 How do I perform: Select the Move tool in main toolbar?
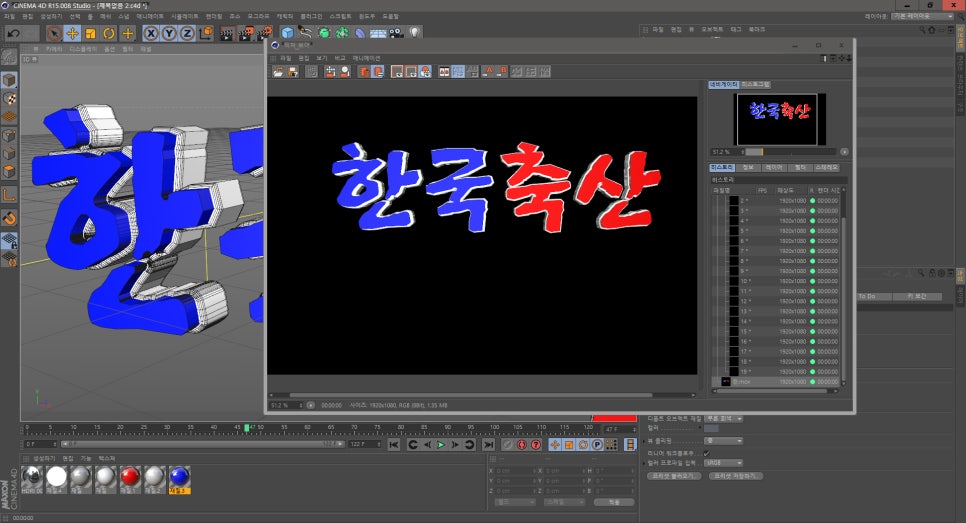click(73, 33)
